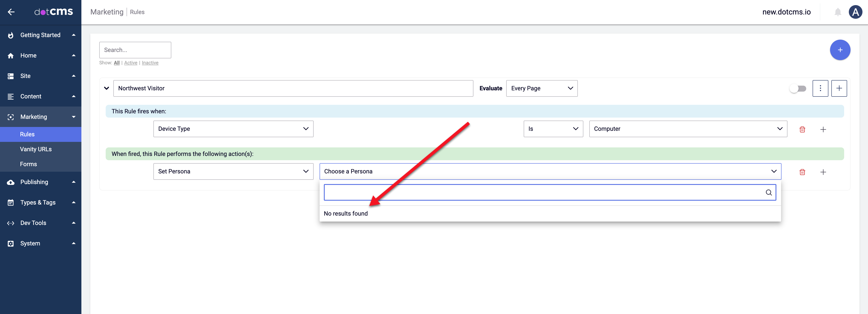
Task: Collapse the Content section in the sidebar
Action: (x=74, y=96)
